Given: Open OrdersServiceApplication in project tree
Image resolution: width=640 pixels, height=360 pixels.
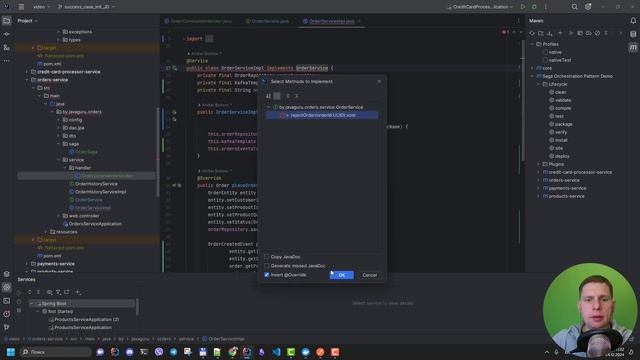Looking at the screenshot, I should tap(92, 224).
